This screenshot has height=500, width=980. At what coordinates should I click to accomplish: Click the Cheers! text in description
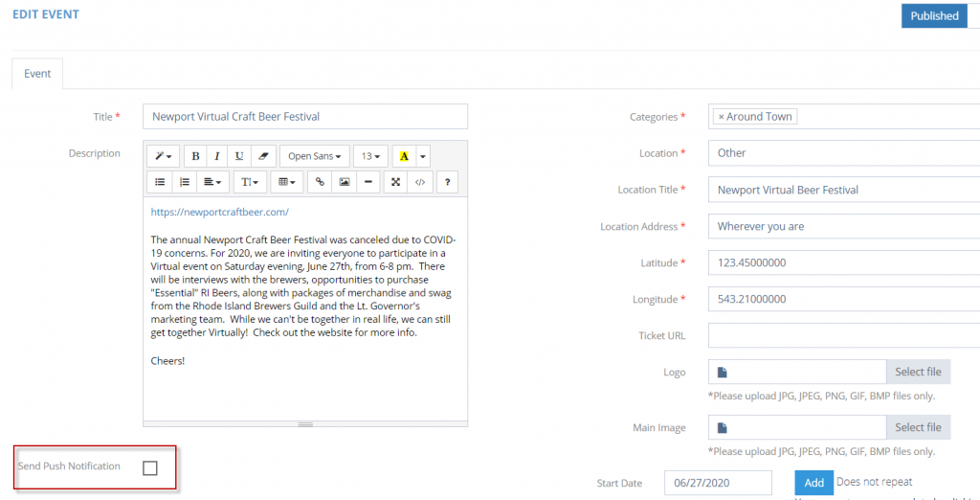pyautogui.click(x=167, y=361)
